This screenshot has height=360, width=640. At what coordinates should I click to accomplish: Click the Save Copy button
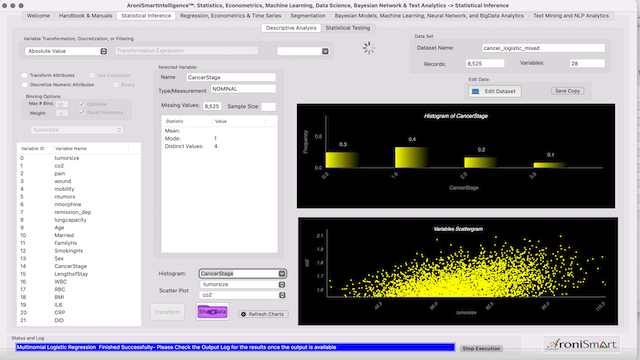(x=567, y=91)
